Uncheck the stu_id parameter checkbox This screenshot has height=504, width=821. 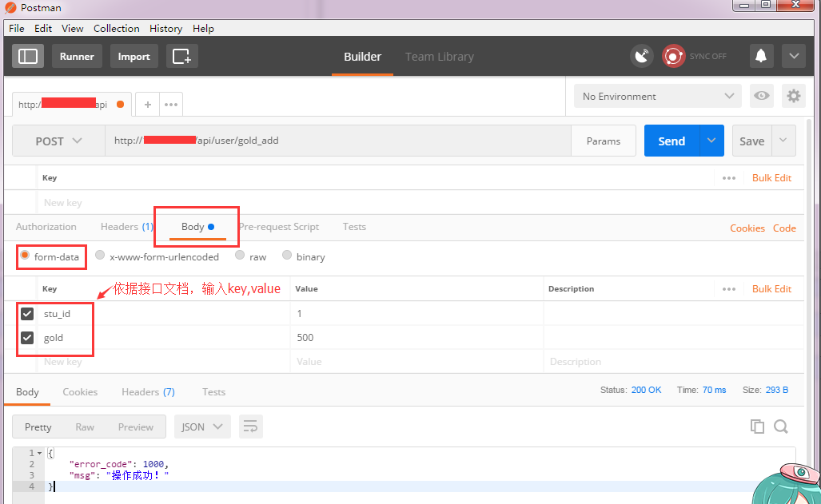27,313
